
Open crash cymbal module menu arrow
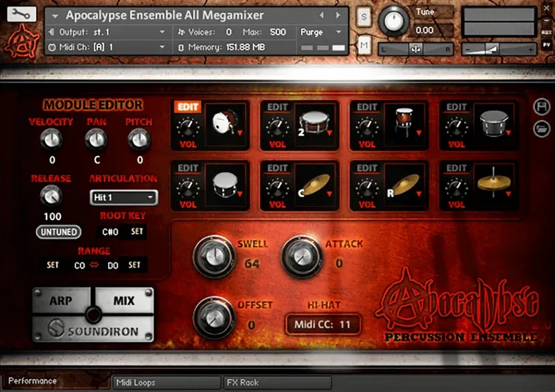(x=329, y=194)
